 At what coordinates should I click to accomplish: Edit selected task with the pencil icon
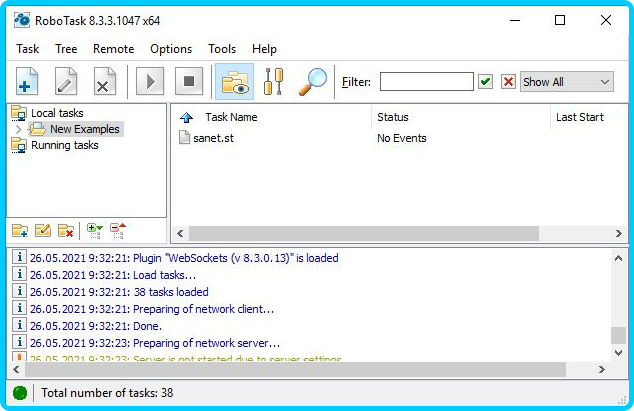(66, 81)
